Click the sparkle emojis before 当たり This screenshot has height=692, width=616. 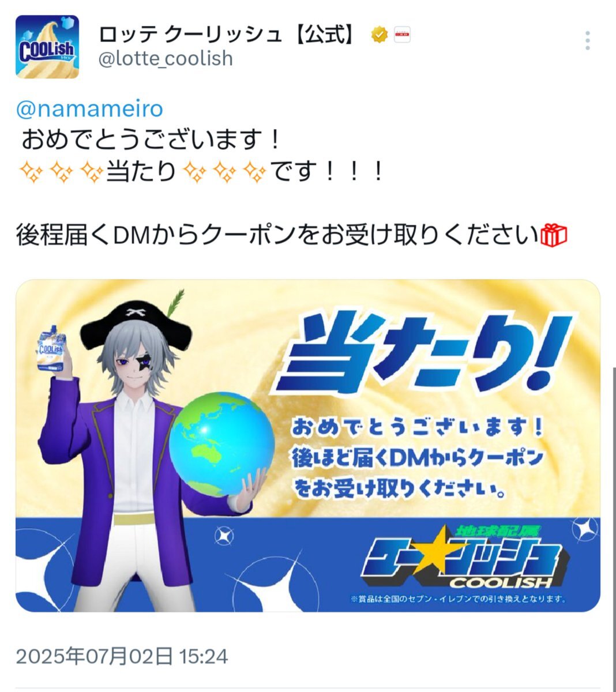61,171
